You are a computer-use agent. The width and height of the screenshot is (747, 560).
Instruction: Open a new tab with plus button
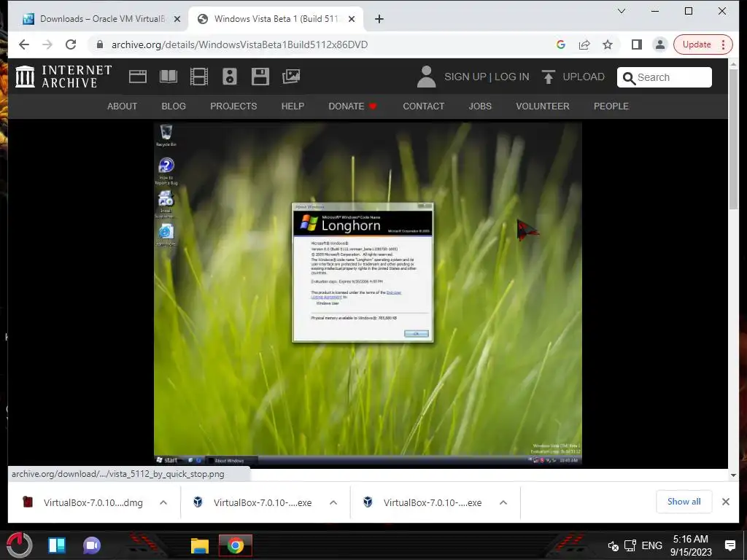pyautogui.click(x=379, y=19)
